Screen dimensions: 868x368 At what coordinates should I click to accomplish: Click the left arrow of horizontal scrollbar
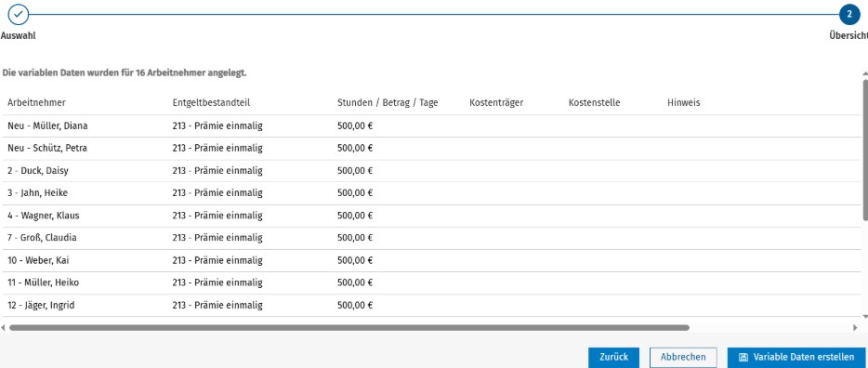(x=4, y=328)
